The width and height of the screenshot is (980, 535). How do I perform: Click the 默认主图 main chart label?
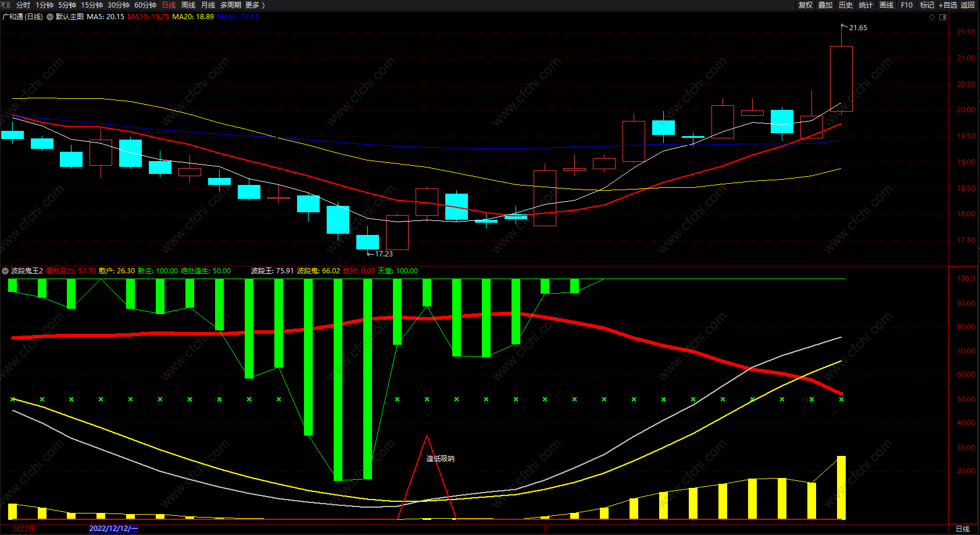point(70,17)
